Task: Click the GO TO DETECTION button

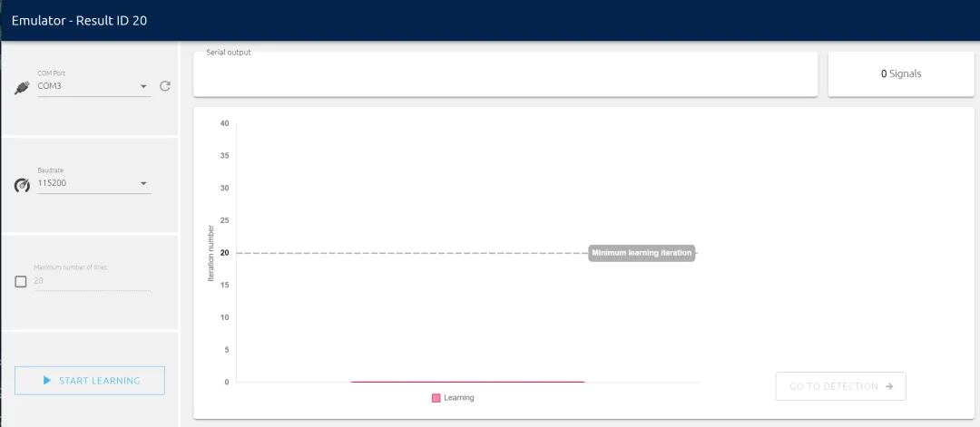Action: (840, 386)
